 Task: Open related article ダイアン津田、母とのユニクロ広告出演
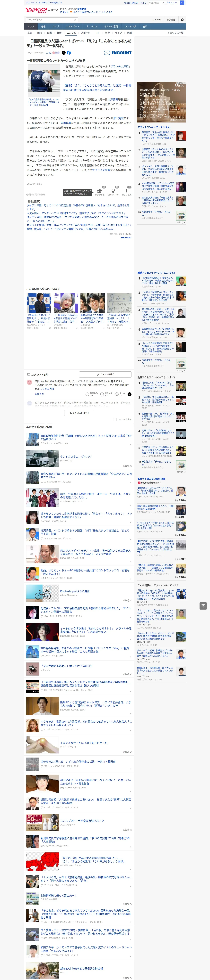[78, 207]
